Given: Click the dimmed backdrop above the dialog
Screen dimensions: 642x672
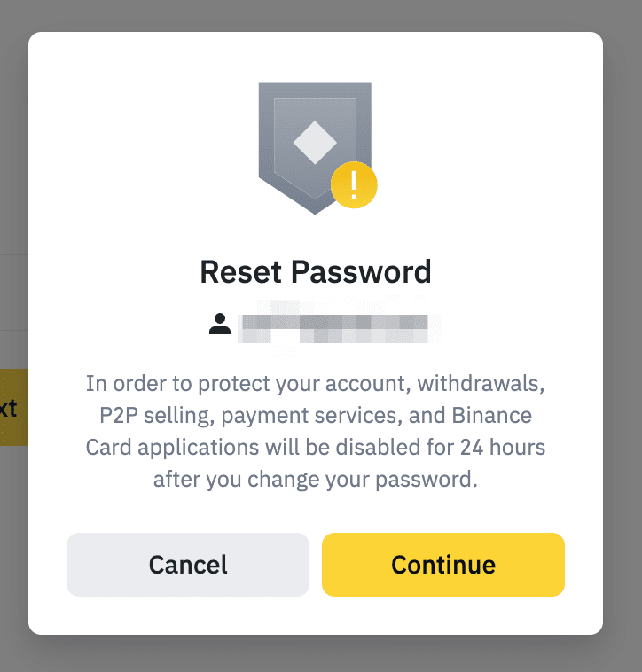Looking at the screenshot, I should (x=319, y=15).
